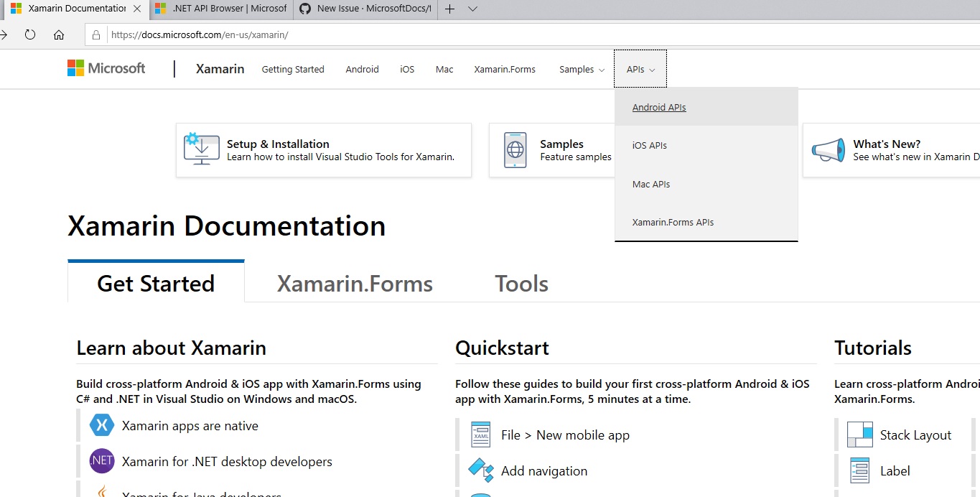The width and height of the screenshot is (980, 497).
Task: Switch to New Issue GitHub tab
Action: click(366, 9)
